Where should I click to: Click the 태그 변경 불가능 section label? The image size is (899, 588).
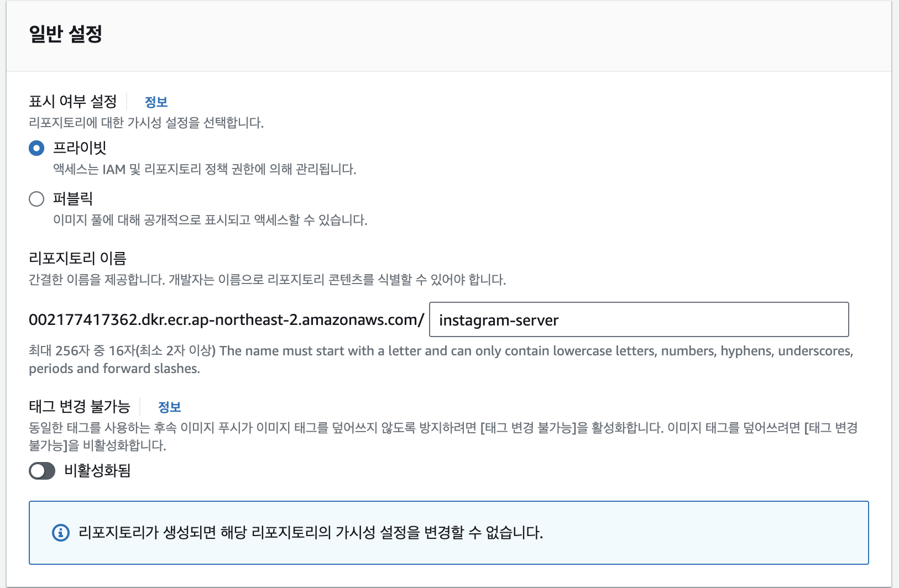pos(79,407)
